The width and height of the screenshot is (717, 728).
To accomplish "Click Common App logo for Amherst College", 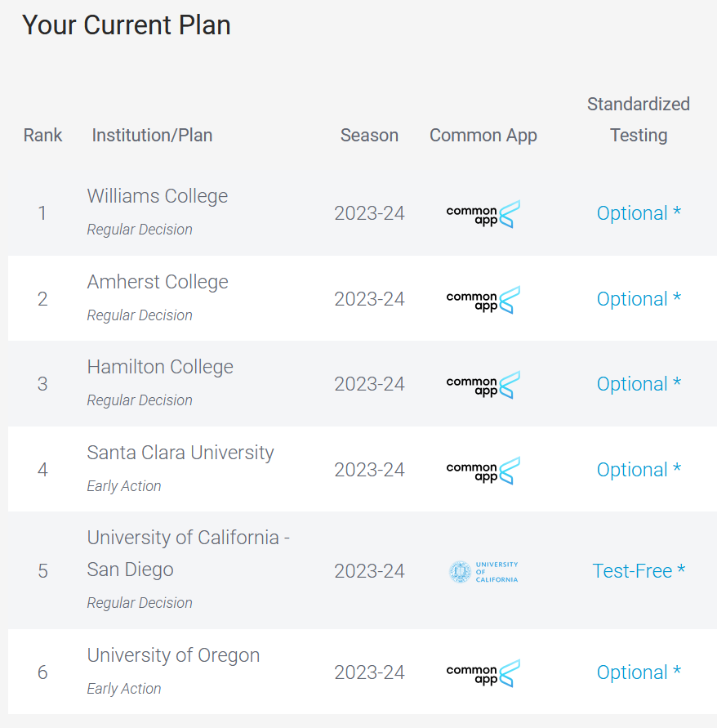I will (x=483, y=300).
